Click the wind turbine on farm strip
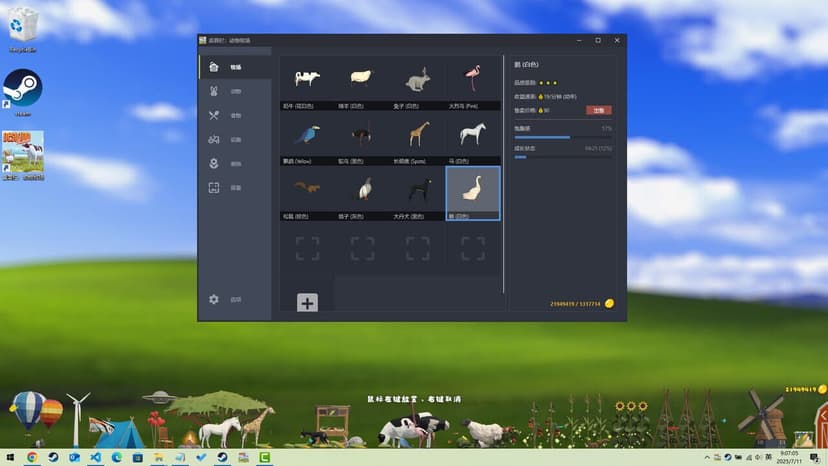Viewport: 828px width, 466px height. click(x=77, y=419)
